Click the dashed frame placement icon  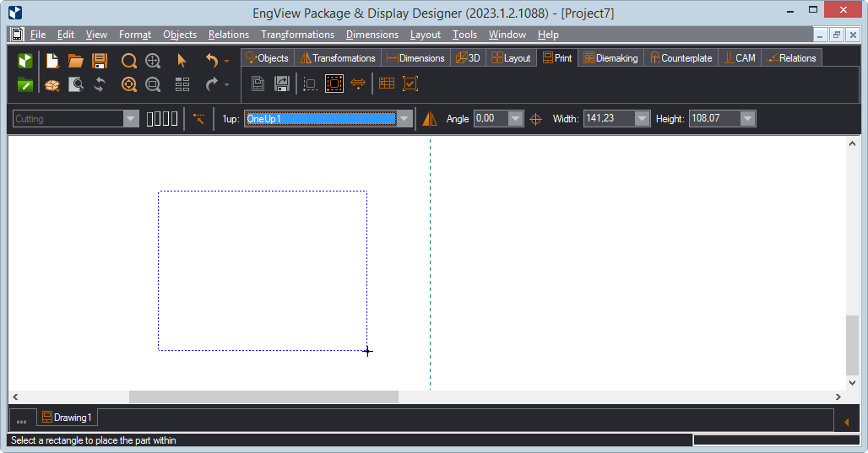click(x=310, y=84)
